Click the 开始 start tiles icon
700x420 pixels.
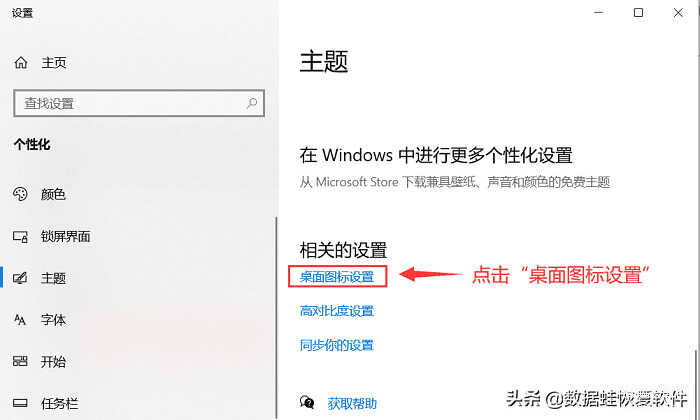(20, 361)
